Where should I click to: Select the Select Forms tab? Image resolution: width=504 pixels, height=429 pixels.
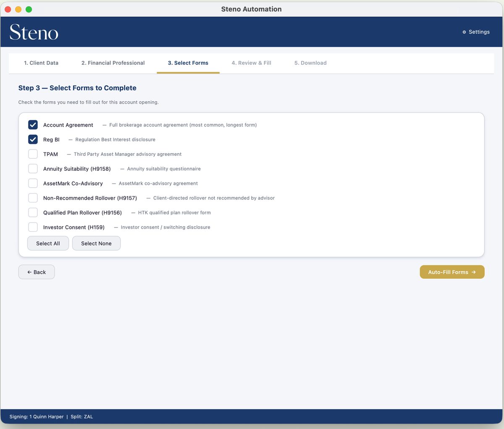[188, 63]
